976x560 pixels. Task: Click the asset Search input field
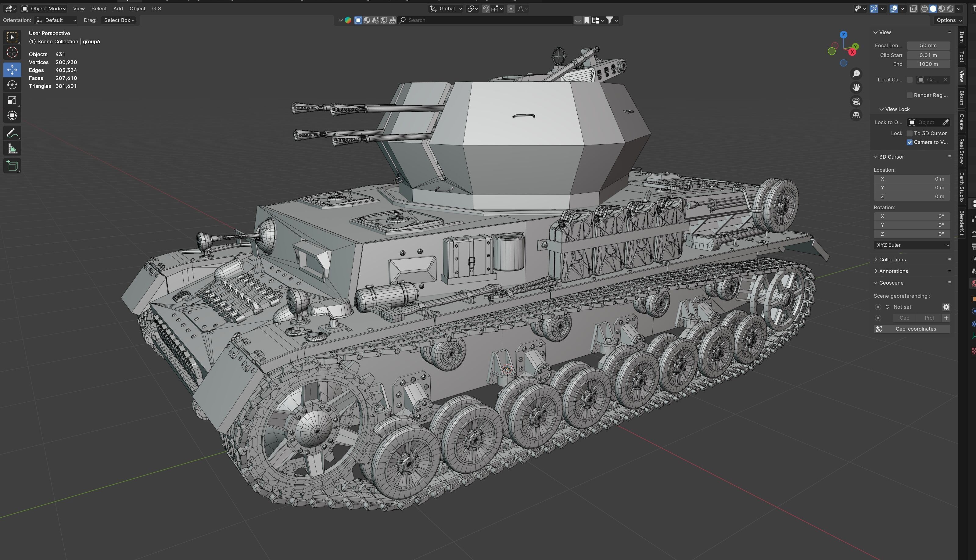coord(486,20)
